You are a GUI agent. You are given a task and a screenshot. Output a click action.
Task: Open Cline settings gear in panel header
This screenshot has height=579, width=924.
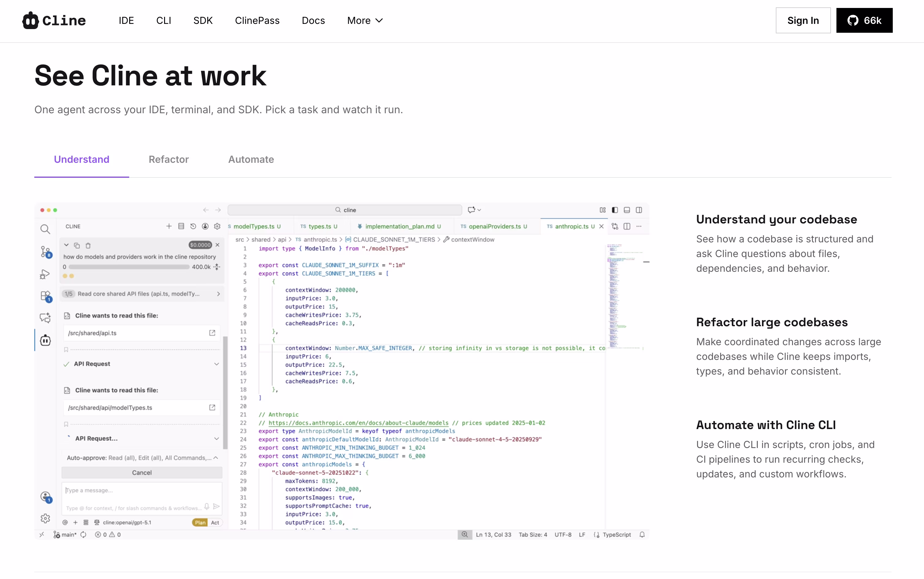point(217,226)
